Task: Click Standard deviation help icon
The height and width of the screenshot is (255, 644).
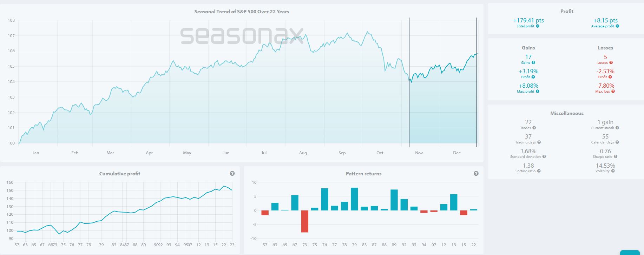Action: [544, 157]
